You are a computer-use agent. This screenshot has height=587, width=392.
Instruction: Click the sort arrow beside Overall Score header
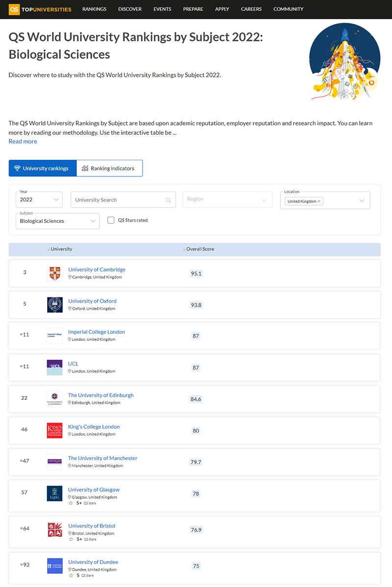pyautogui.click(x=184, y=249)
